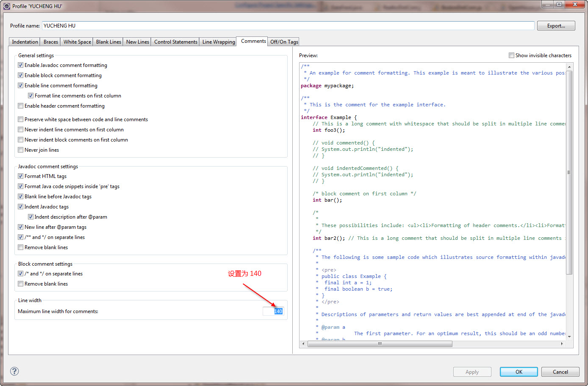The height and width of the screenshot is (386, 588).
Task: Click the Cancel button
Action: click(560, 372)
